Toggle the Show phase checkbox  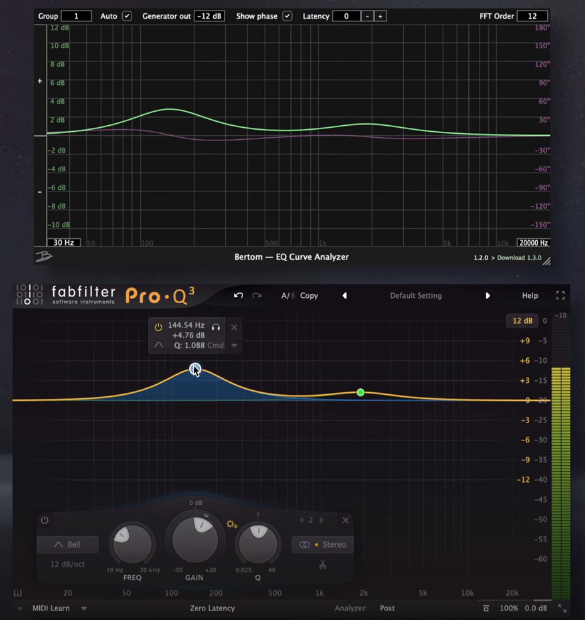[x=287, y=16]
